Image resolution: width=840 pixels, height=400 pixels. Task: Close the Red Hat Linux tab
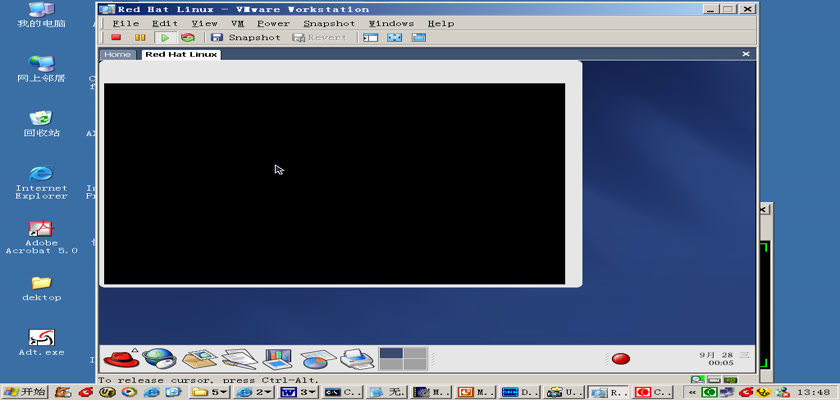click(746, 54)
